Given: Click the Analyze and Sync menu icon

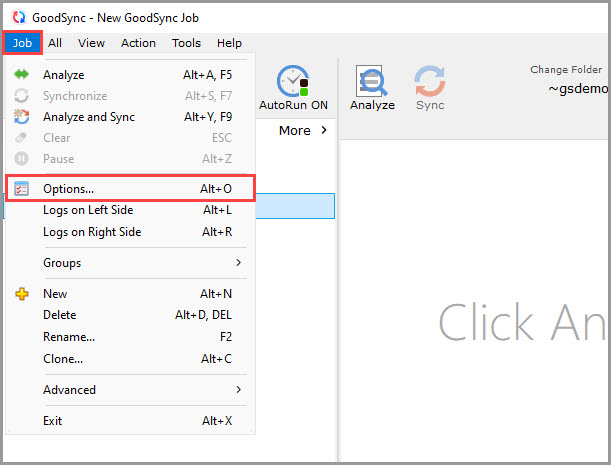Looking at the screenshot, I should tap(22, 117).
